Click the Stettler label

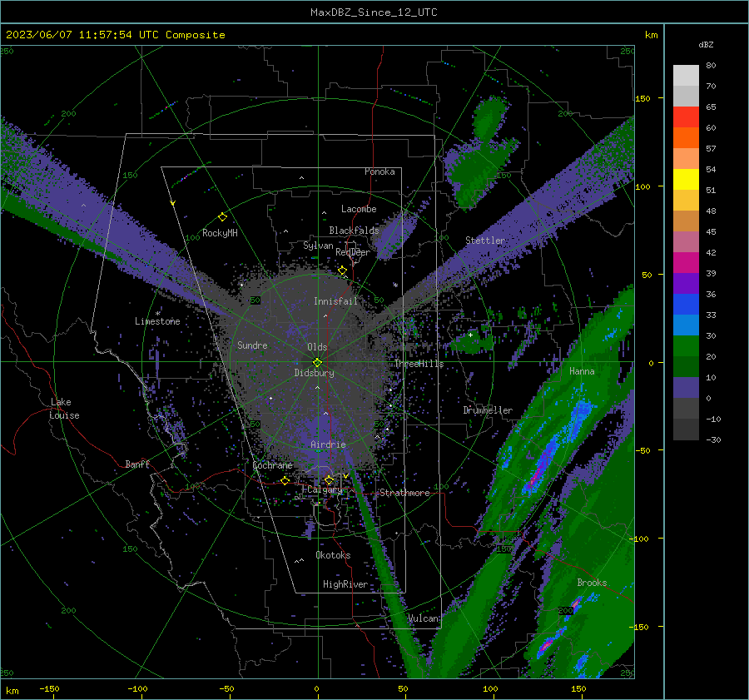coord(485,241)
